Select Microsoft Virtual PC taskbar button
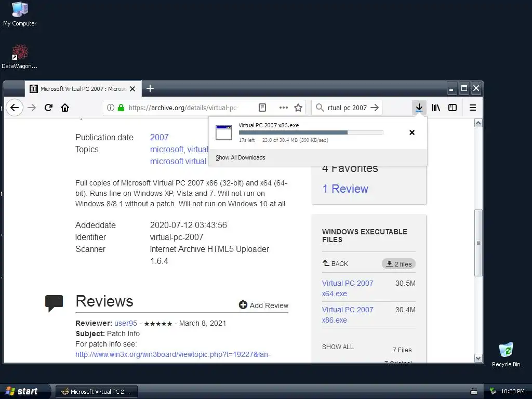 click(x=96, y=392)
